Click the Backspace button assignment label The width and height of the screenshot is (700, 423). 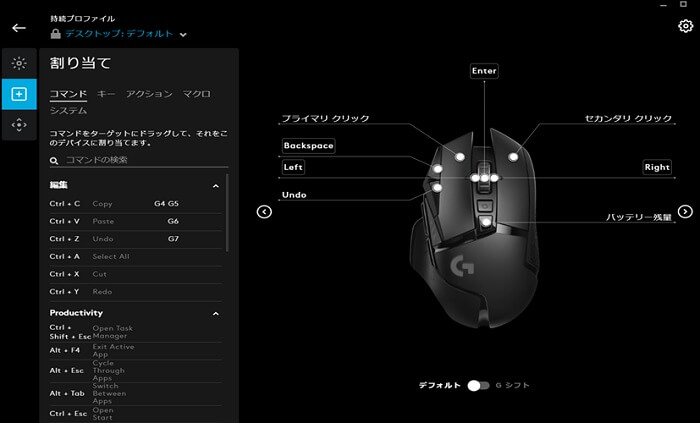tap(308, 146)
